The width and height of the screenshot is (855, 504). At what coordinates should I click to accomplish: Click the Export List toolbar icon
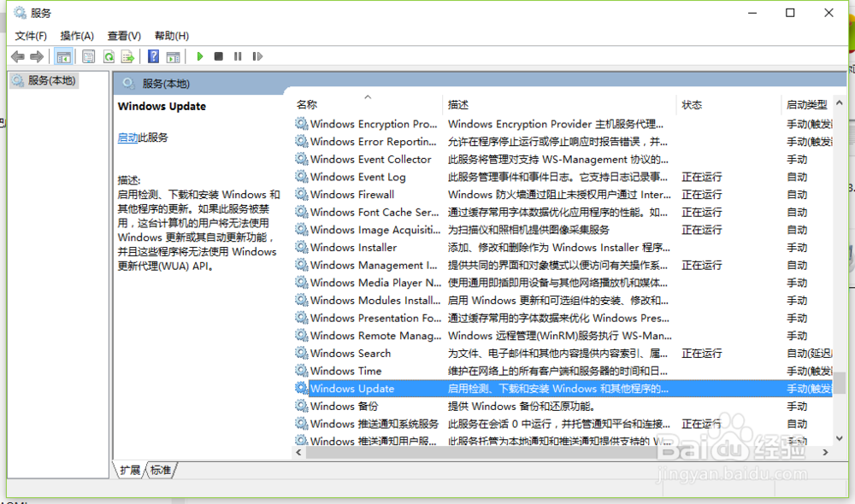(x=127, y=56)
